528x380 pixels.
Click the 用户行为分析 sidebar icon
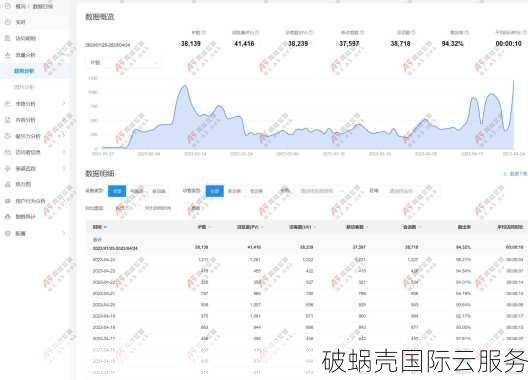tap(8, 201)
